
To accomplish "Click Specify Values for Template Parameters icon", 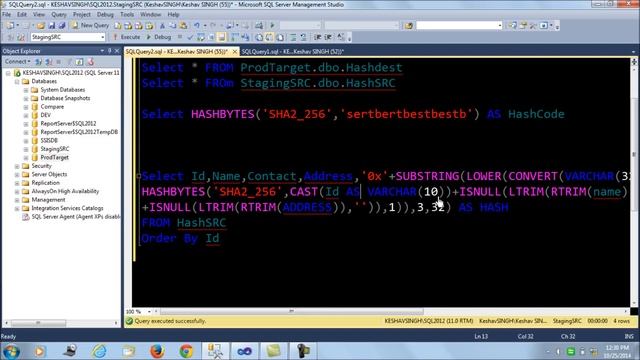I will (341, 37).
